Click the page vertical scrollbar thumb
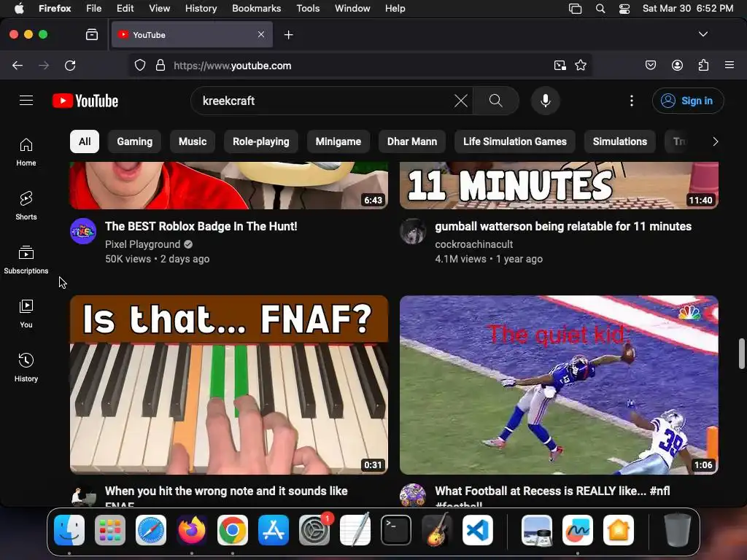 pyautogui.click(x=741, y=354)
